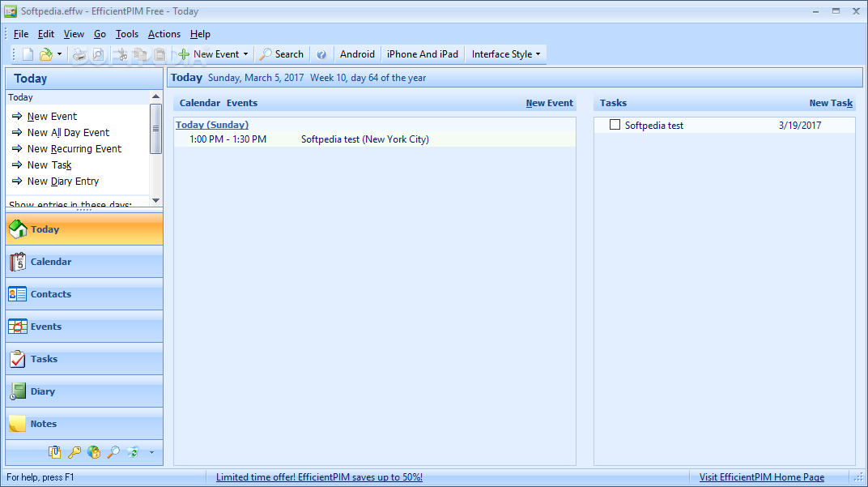Open the New Event toolbar dropdown arrow
Image resolution: width=868 pixels, height=487 pixels.
pyautogui.click(x=246, y=54)
